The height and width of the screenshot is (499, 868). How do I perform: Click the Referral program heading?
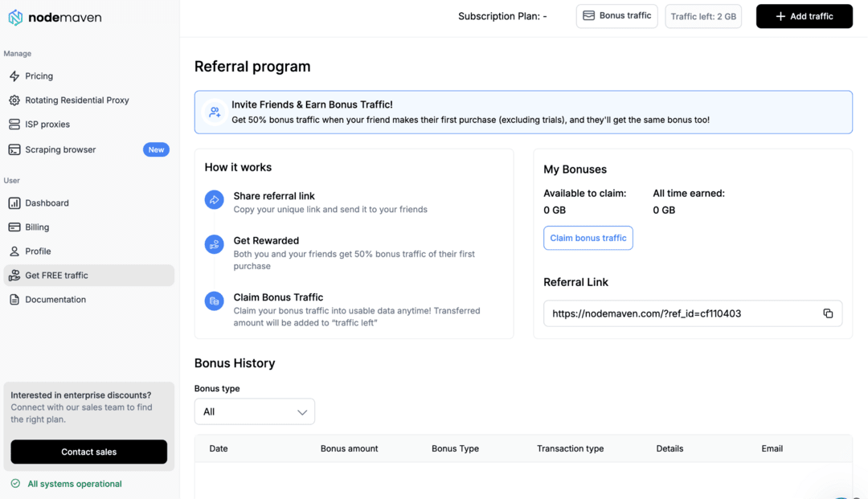[x=252, y=67]
